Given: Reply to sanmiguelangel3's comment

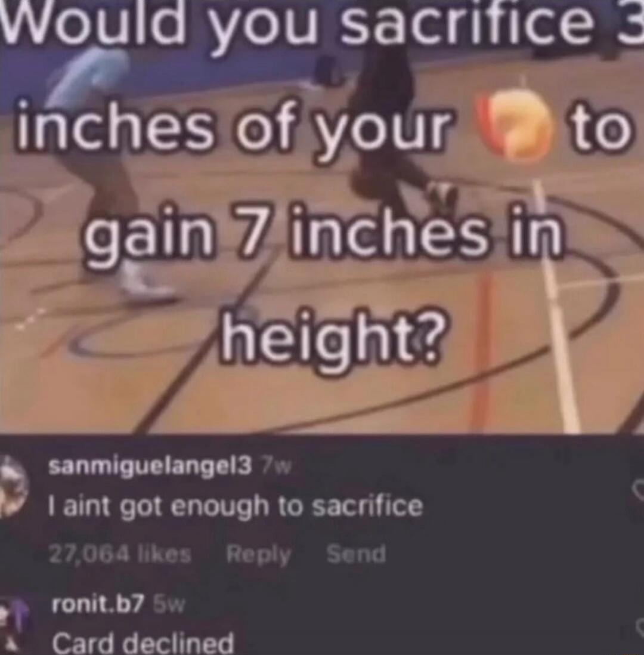Looking at the screenshot, I should (259, 555).
